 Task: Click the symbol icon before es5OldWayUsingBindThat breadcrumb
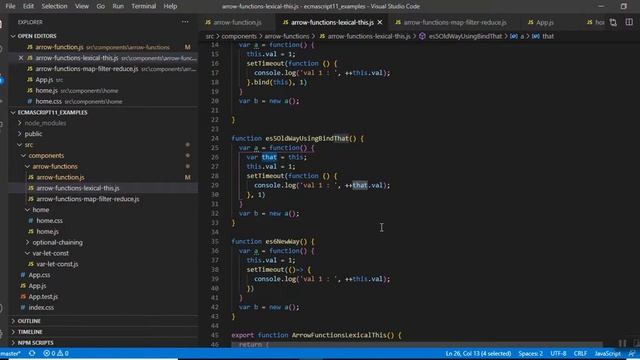[422, 36]
